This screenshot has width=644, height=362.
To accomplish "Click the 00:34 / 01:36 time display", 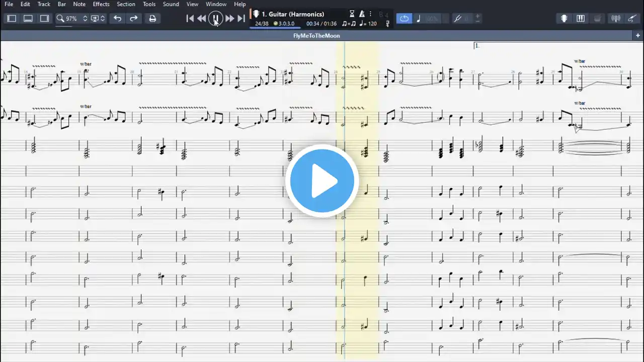I will click(x=321, y=24).
